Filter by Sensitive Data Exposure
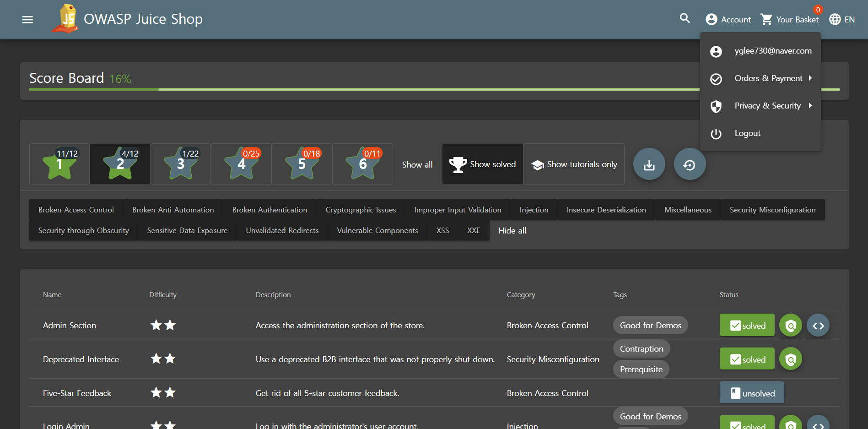This screenshot has height=429, width=868. (x=187, y=230)
